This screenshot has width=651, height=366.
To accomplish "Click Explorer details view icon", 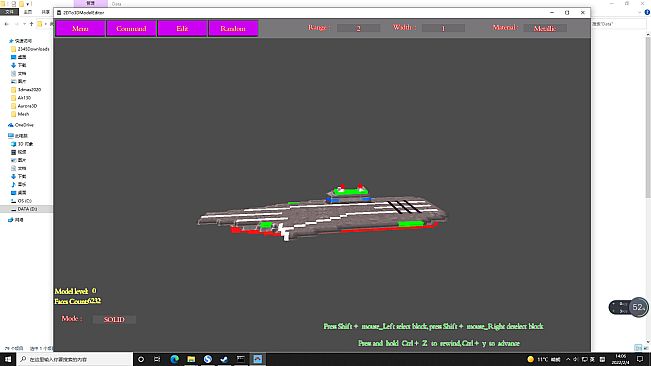I will (x=638, y=348).
